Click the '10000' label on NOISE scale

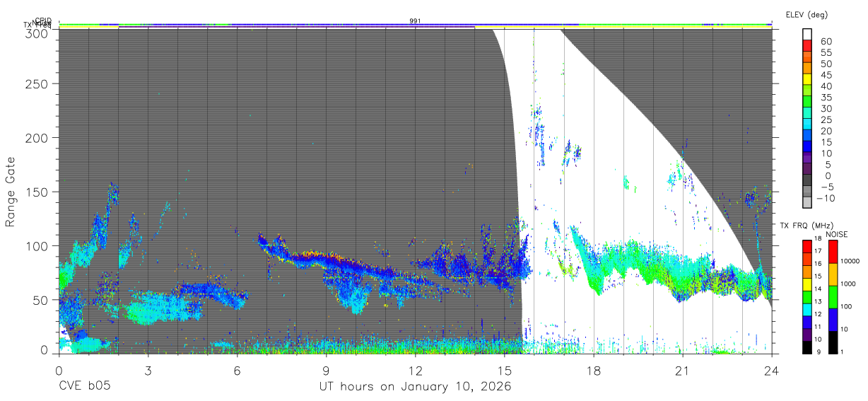(850, 262)
